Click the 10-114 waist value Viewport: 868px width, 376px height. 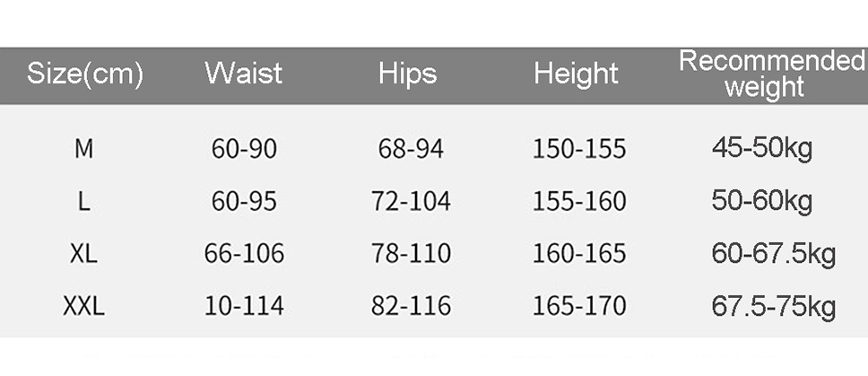pyautogui.click(x=244, y=307)
